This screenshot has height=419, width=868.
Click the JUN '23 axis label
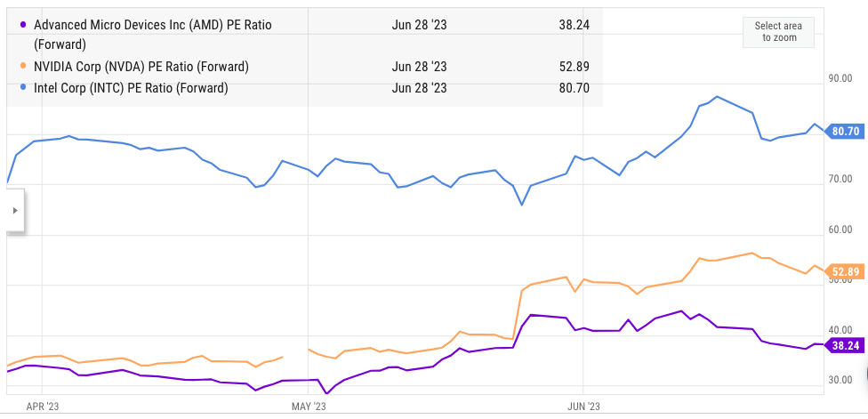tap(584, 406)
